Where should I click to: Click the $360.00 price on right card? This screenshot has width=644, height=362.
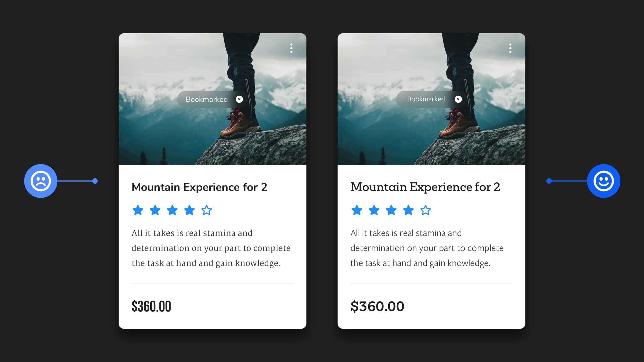(x=377, y=306)
